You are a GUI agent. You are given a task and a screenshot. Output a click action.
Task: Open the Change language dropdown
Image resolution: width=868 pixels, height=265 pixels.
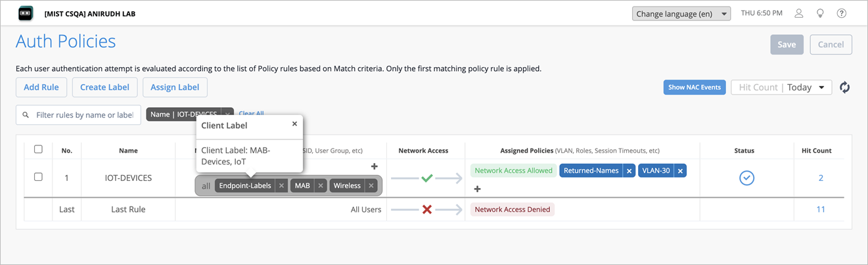tap(681, 14)
